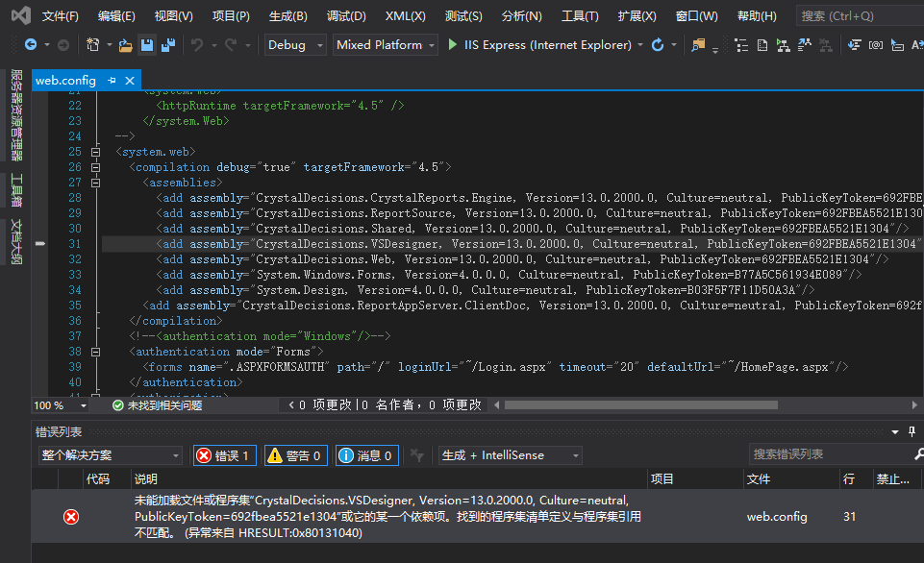
Task: Click the decrease indent toolbar icon
Action: point(854,45)
